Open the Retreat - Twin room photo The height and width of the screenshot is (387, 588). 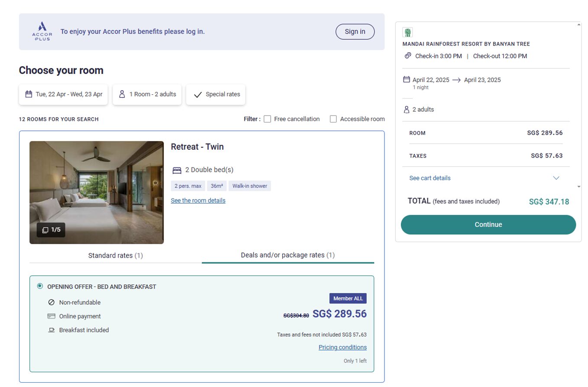tap(97, 192)
